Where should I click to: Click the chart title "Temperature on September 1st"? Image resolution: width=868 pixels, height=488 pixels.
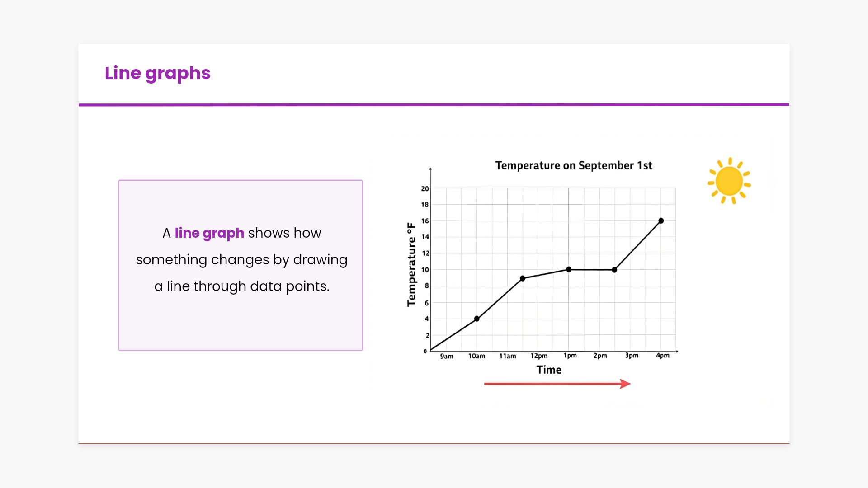574,165
